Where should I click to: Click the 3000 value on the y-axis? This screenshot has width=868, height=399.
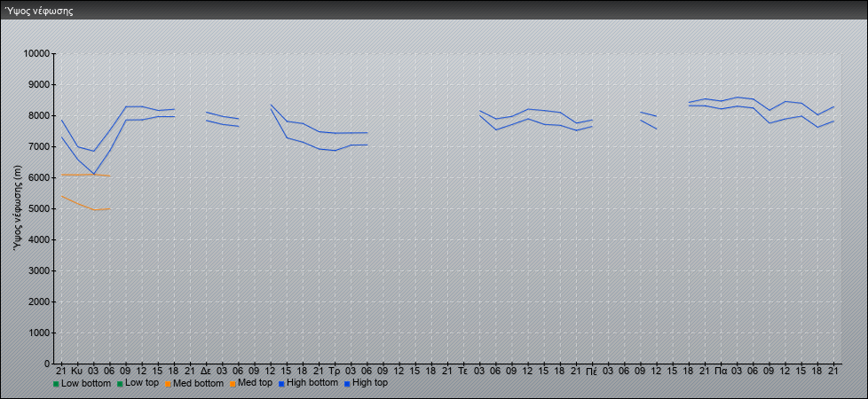pyautogui.click(x=39, y=270)
